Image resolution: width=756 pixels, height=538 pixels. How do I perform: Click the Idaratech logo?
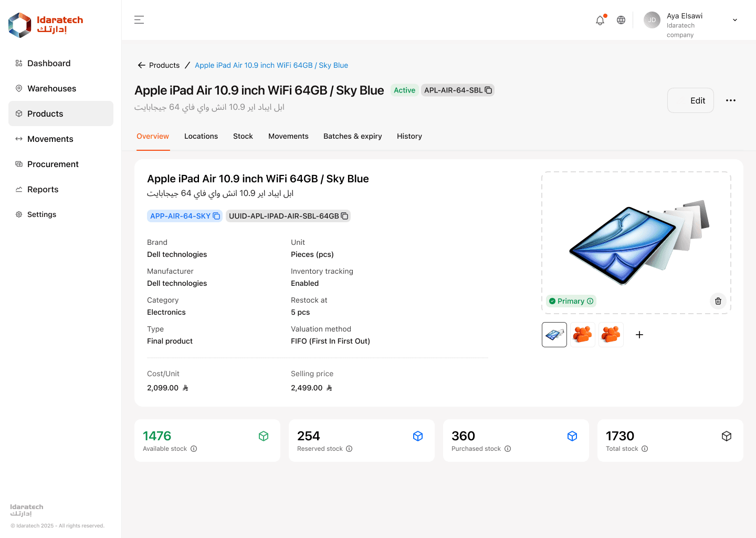click(46, 25)
